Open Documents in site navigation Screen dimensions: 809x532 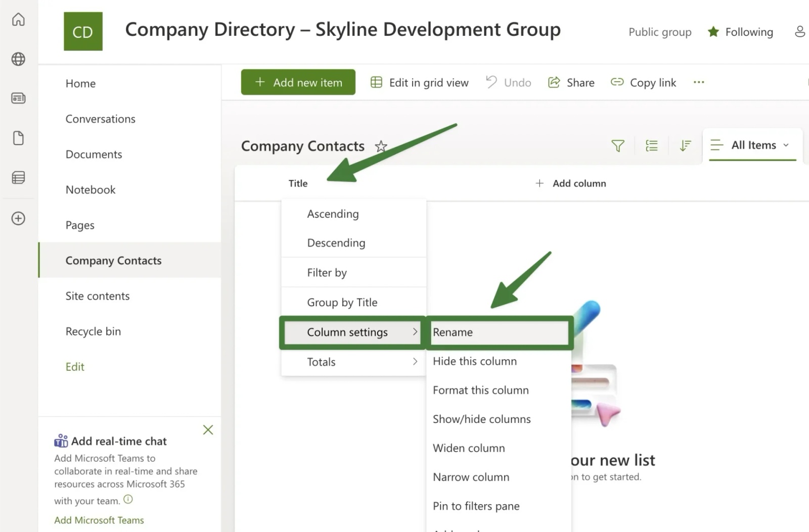point(94,154)
